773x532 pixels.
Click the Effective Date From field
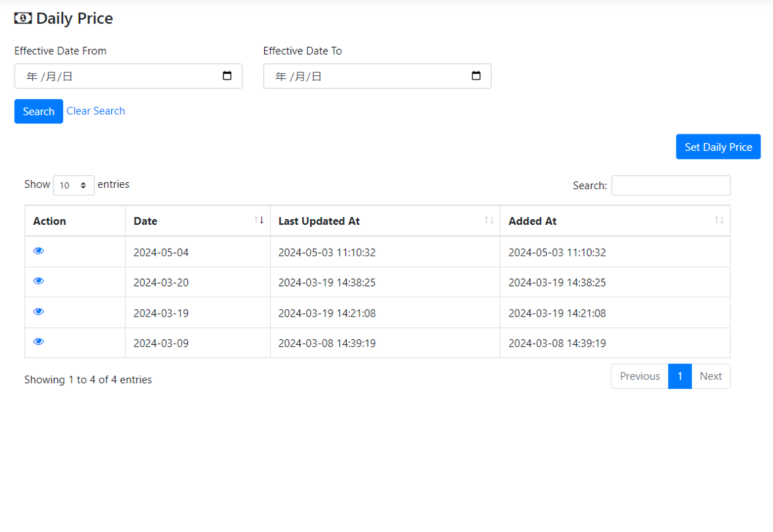119,76
